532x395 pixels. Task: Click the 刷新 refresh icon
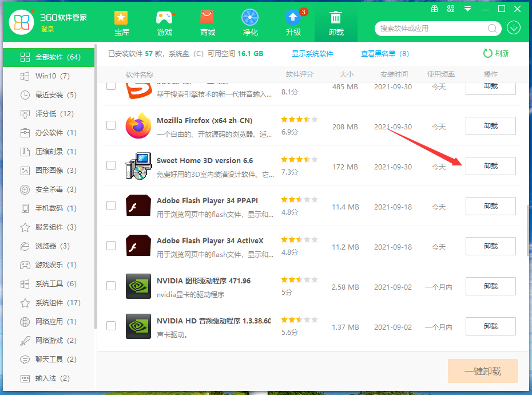[487, 53]
